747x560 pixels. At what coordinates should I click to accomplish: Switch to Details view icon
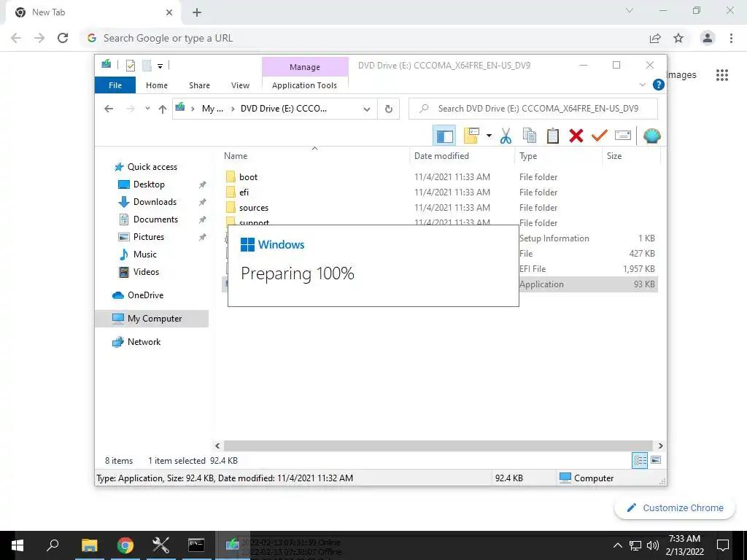tap(640, 460)
